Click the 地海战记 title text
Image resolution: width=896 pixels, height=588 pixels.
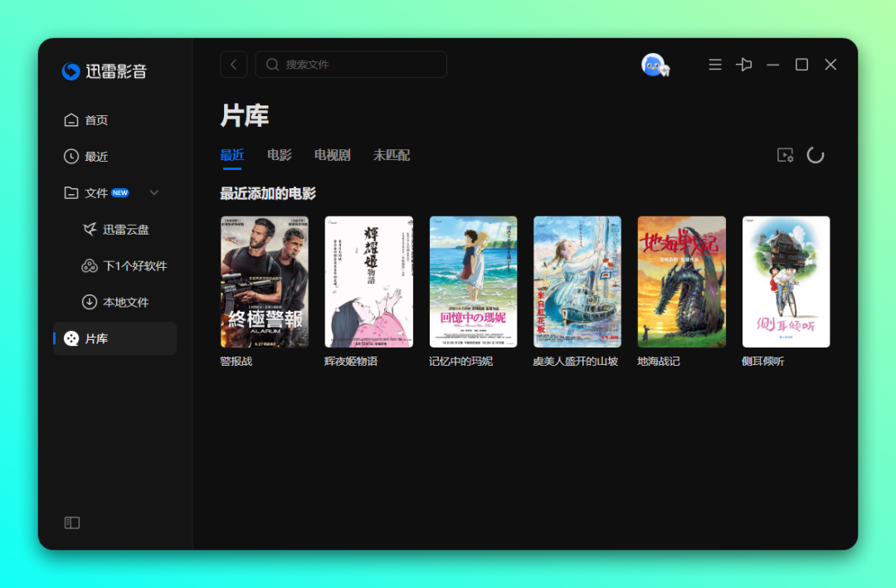[658, 362]
